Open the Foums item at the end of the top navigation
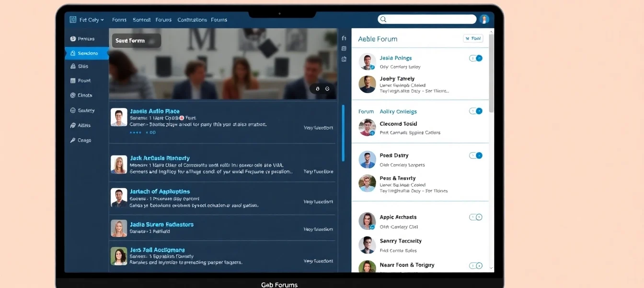Image resolution: width=644 pixels, height=288 pixels. click(219, 20)
